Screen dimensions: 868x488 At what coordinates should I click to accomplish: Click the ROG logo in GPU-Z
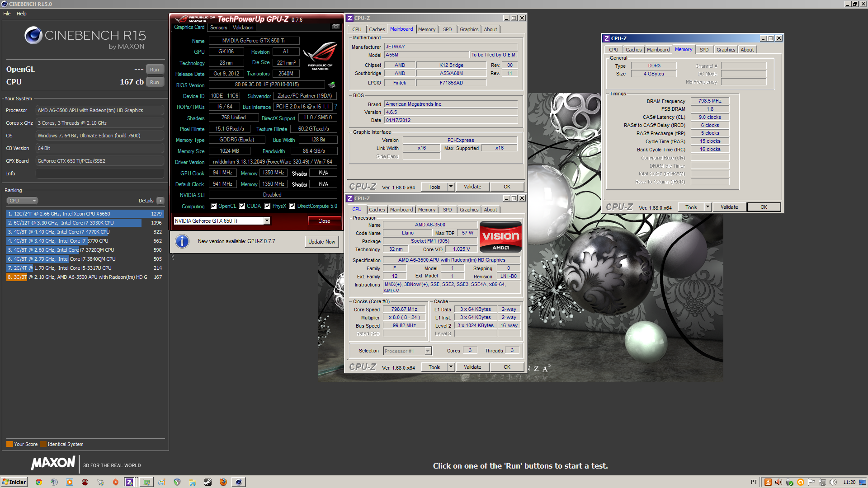click(x=320, y=55)
